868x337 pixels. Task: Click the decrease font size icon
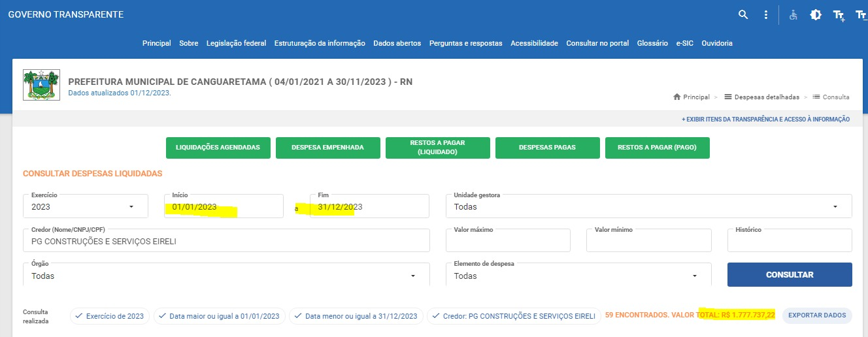pos(861,15)
